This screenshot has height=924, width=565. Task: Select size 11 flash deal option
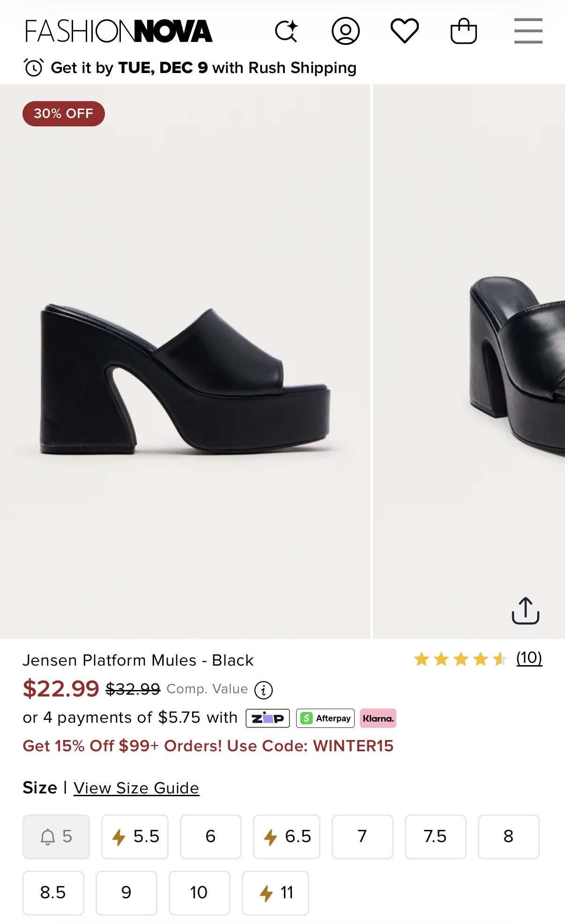275,893
